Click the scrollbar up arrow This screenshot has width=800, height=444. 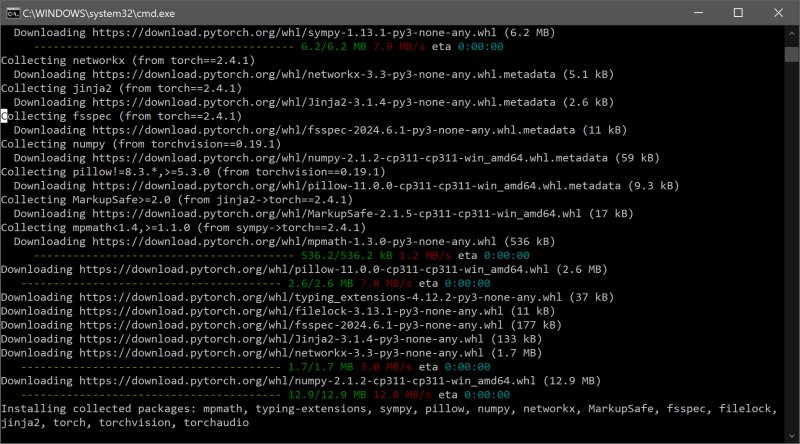792,34
